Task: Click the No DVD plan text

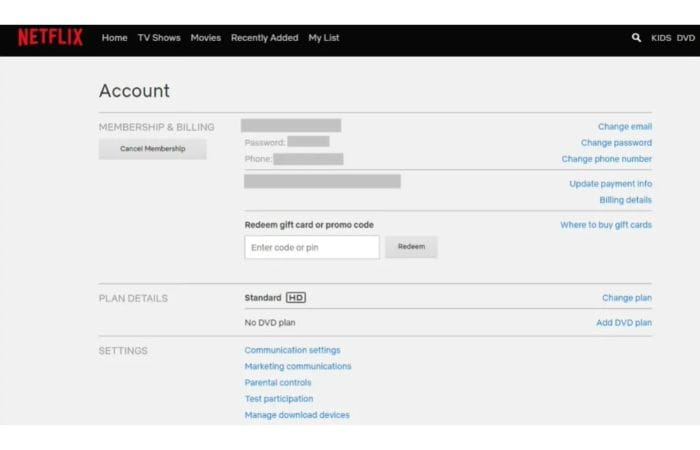Action: click(x=270, y=323)
